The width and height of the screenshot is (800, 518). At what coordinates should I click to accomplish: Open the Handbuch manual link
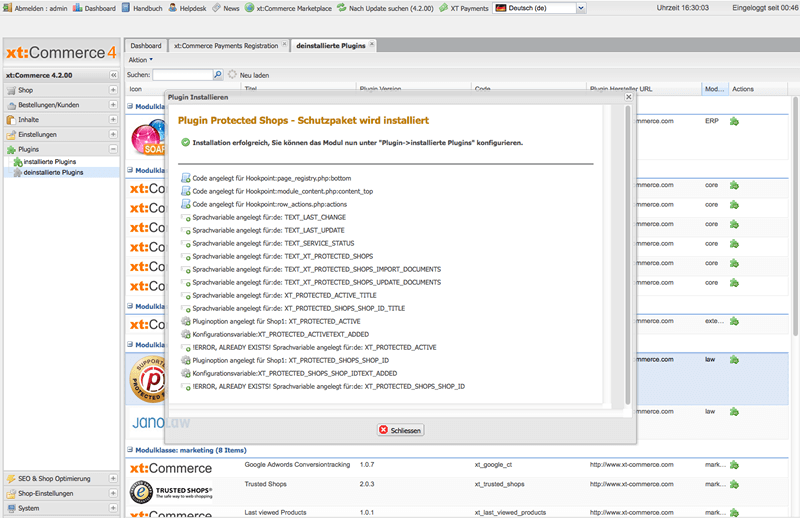coord(142,8)
